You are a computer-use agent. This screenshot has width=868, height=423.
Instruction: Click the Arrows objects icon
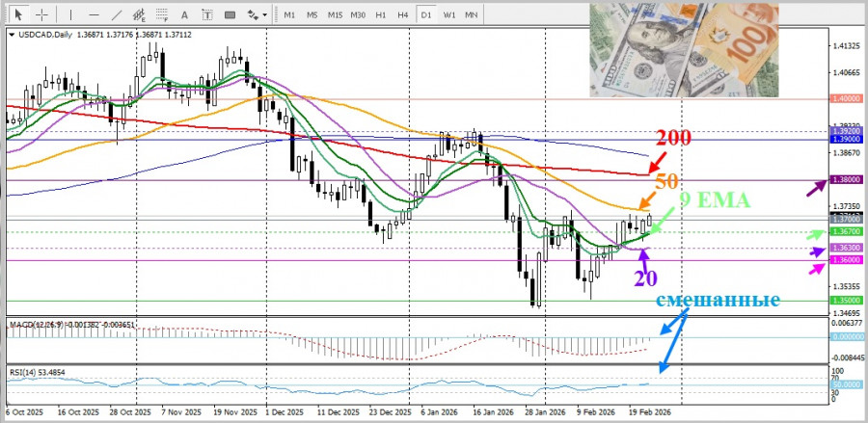pyautogui.click(x=252, y=14)
